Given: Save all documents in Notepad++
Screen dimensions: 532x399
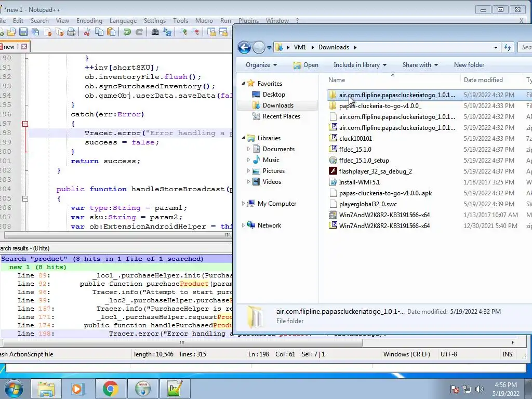Looking at the screenshot, I should coord(35,32).
